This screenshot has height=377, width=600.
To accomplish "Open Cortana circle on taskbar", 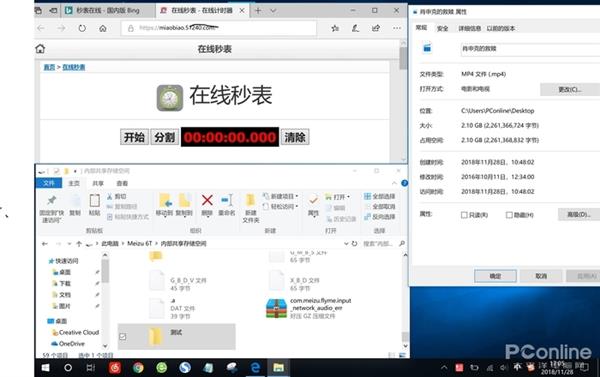I will [x=68, y=368].
